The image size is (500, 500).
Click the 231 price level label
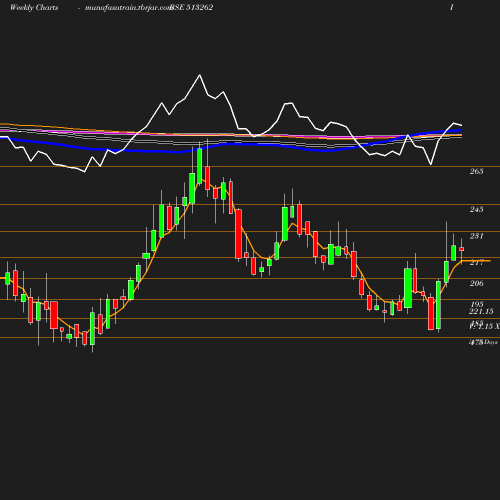tap(476, 236)
